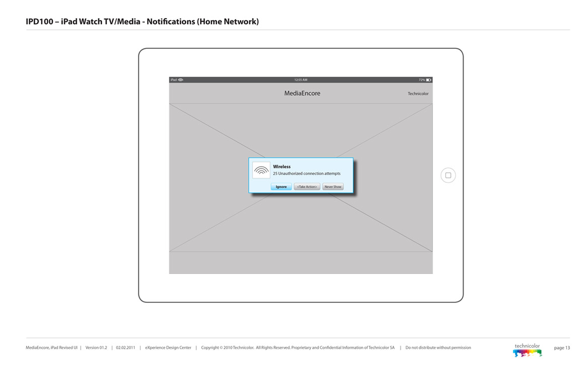This screenshot has width=588, height=373.
Task: Click the 'eXperience Design Center' footer text
Action: pos(168,348)
